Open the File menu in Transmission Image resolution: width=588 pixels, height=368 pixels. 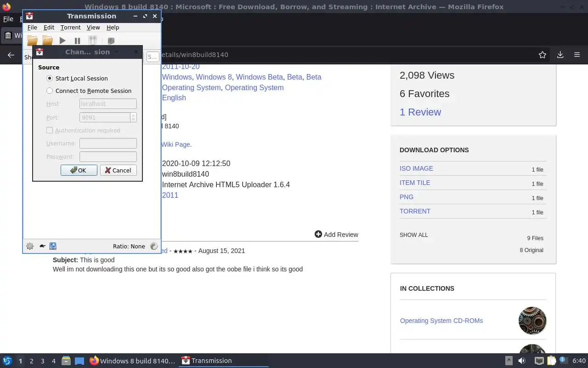coord(32,28)
